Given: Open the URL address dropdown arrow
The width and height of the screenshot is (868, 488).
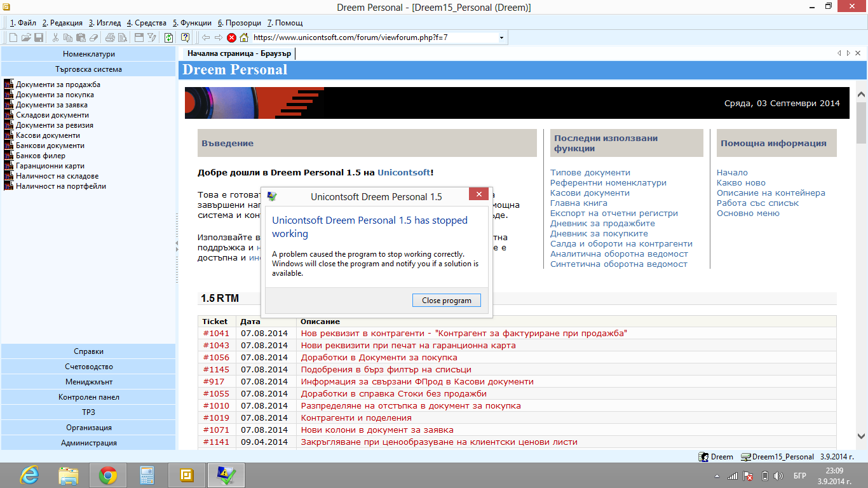Looking at the screenshot, I should [501, 37].
